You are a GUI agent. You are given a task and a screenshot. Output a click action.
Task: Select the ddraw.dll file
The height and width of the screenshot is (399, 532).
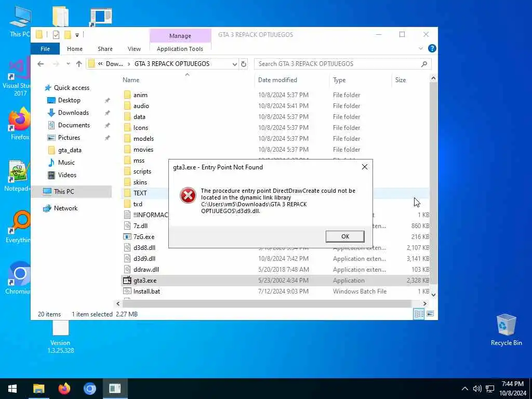click(x=146, y=270)
